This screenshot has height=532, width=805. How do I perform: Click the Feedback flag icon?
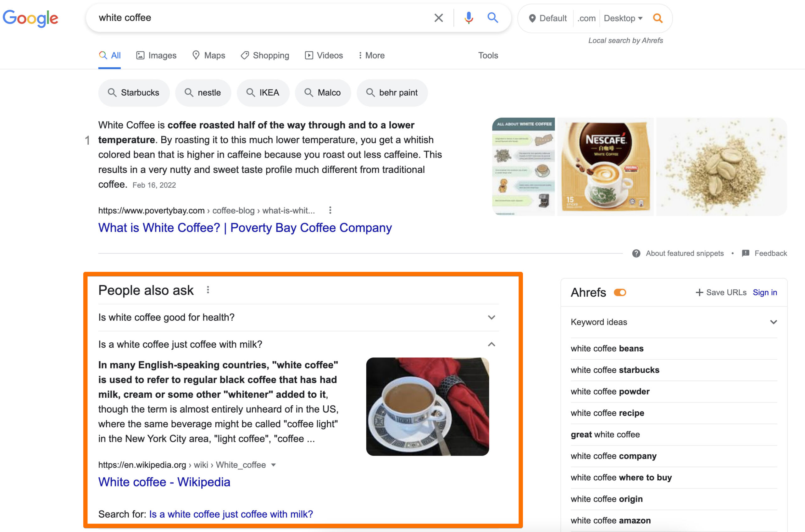click(745, 253)
